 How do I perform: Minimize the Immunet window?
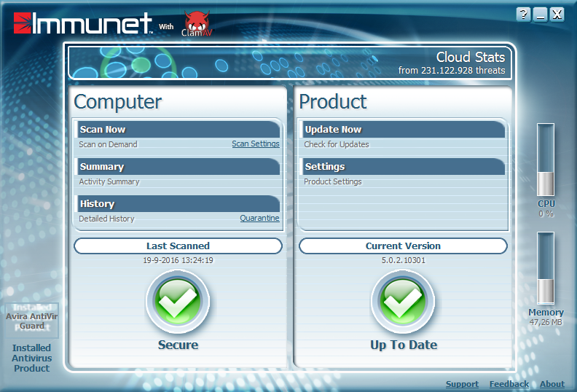pos(541,14)
